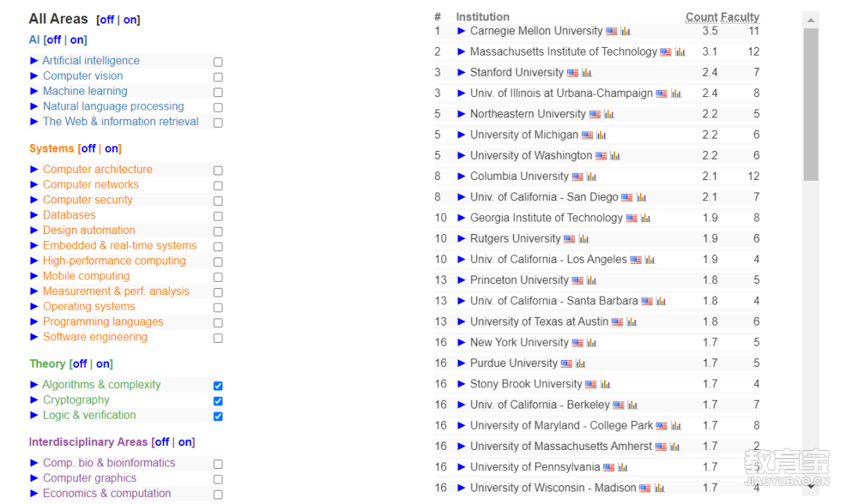Image resolution: width=846 pixels, height=504 pixels.
Task: Click the chart icon for UC Berkeley
Action: [x=633, y=405]
